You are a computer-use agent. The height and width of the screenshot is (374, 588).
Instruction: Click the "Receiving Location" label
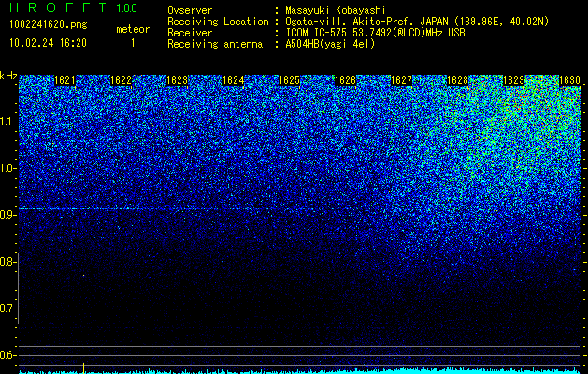tap(218, 22)
